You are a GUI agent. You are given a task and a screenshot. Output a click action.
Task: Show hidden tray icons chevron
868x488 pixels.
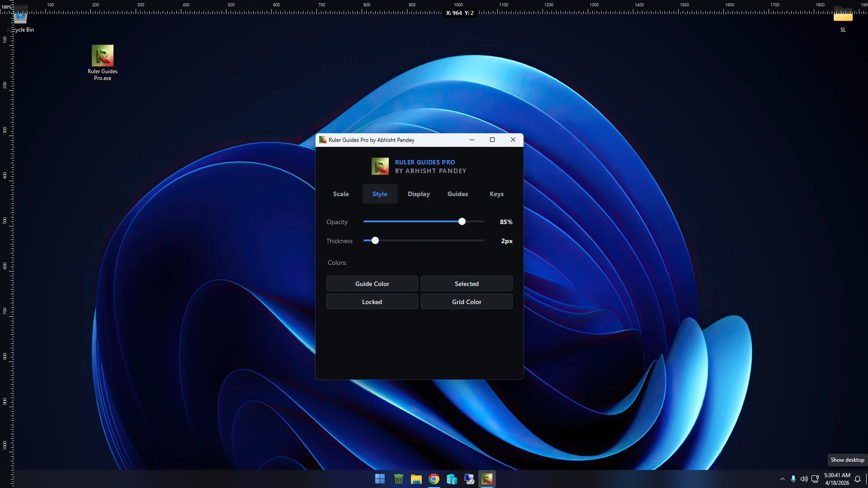pos(783,479)
